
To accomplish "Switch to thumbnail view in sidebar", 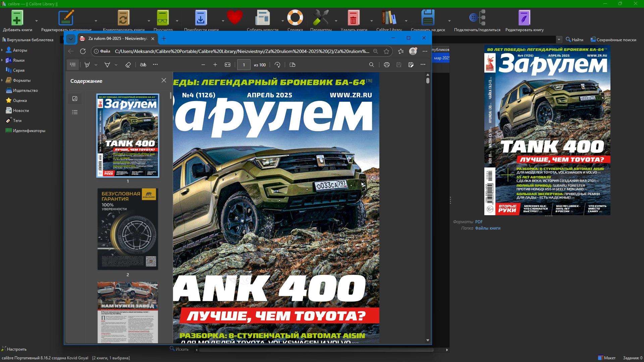I will coord(75,99).
